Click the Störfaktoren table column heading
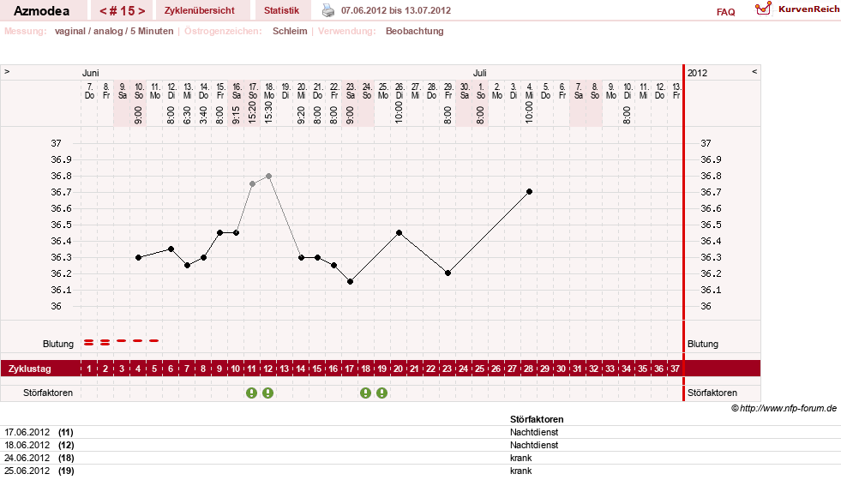 [x=537, y=419]
